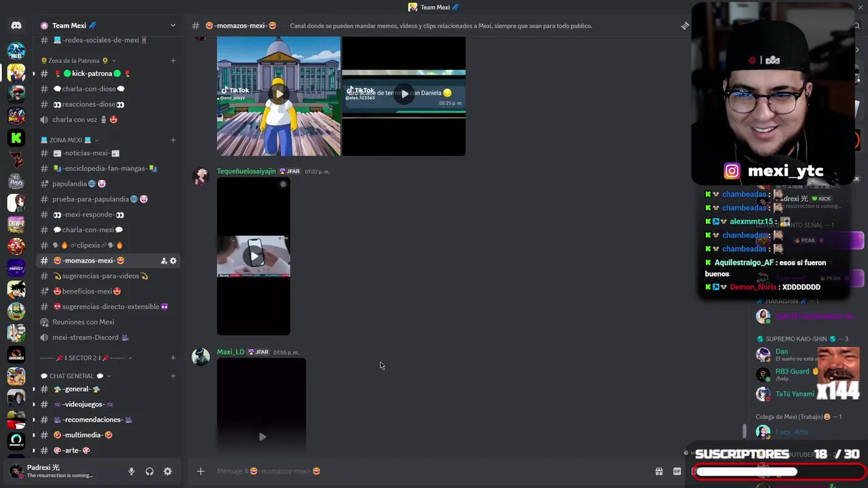The image size is (868, 488).
Task: Open the sugerencias-directo-extensible channel
Action: click(x=107, y=306)
